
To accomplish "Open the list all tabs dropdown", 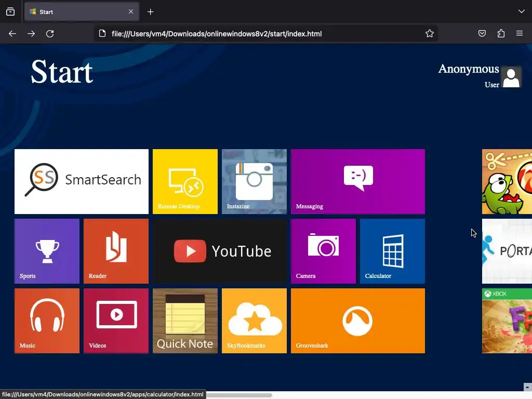I will coord(522,11).
